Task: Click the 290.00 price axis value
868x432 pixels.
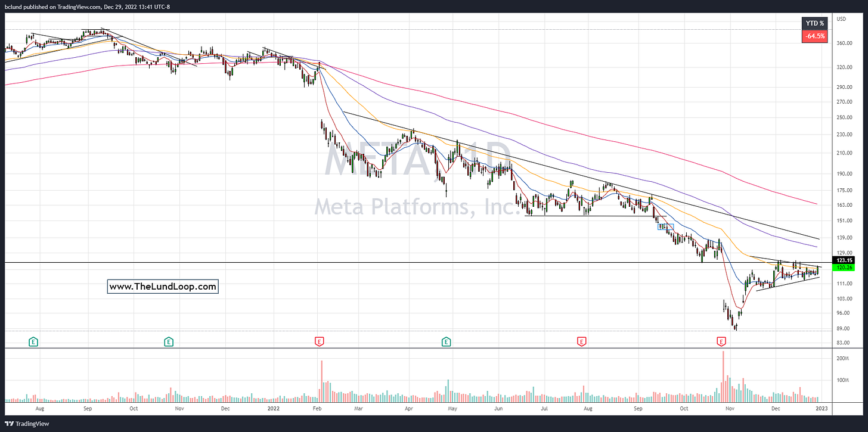Action: pyautogui.click(x=844, y=87)
